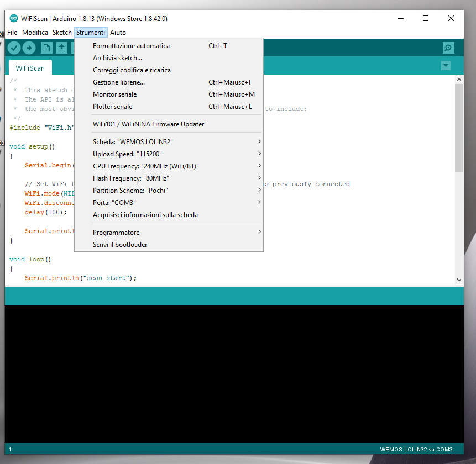The image size is (476, 464).
Task: Click the #include "WiFi.h" line
Action: click(x=42, y=128)
